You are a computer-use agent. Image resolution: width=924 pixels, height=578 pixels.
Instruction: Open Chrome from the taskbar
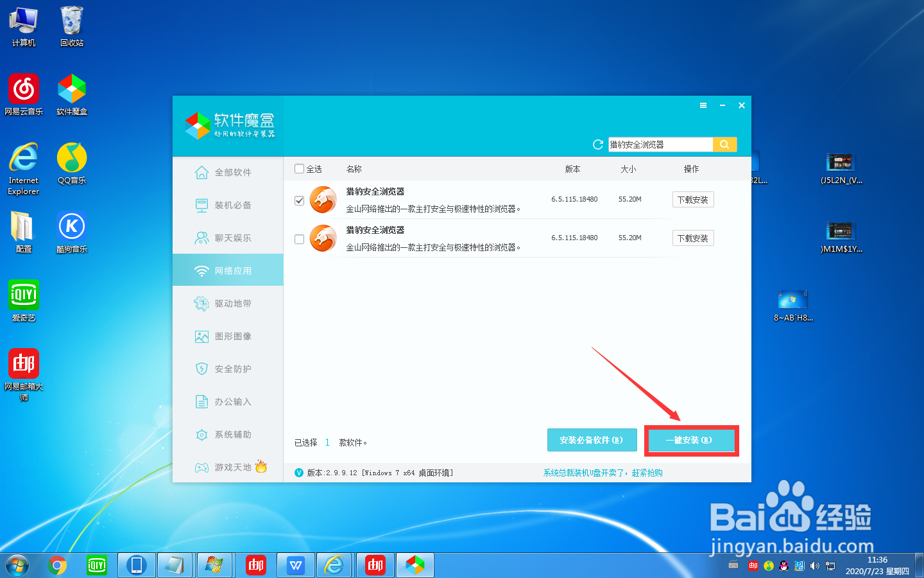(x=57, y=565)
